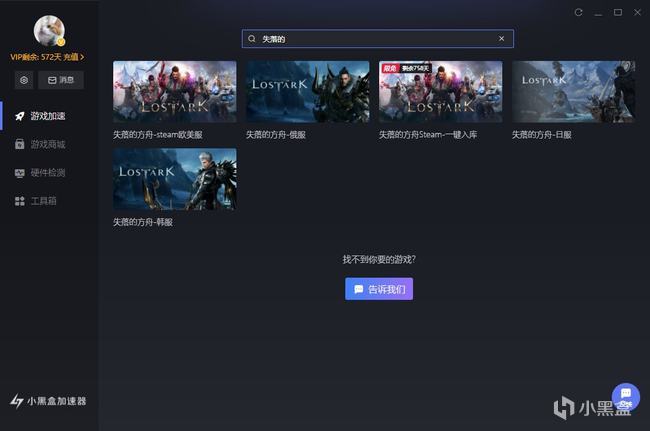650x431 pixels.
Task: Select Lost Ark 俄服 thumbnail
Action: pos(308,92)
